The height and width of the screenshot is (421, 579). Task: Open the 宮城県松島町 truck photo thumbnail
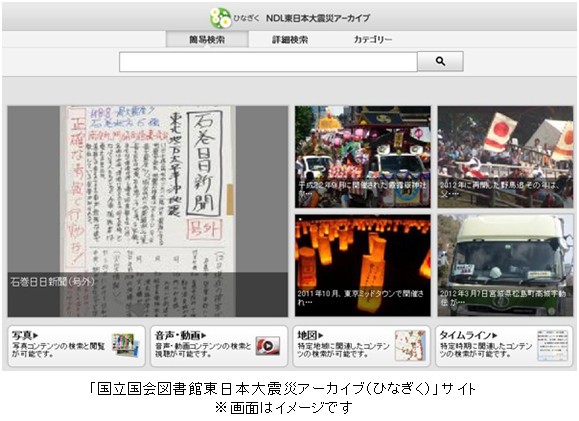[x=506, y=266]
